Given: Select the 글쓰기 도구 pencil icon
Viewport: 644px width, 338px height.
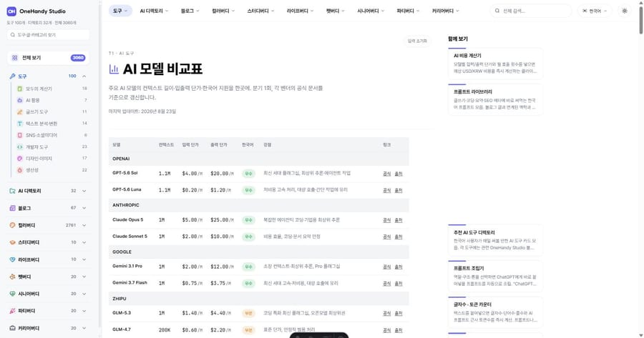Looking at the screenshot, I should click(20, 111).
